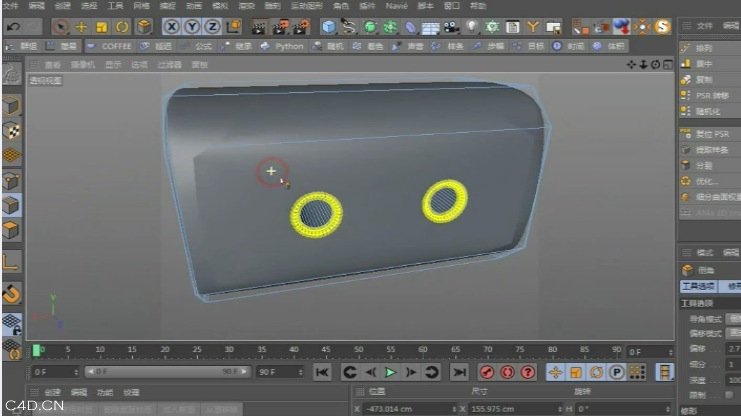741x416 pixels.
Task: Click the yellow Y branch icon
Action: pyautogui.click(x=533, y=27)
